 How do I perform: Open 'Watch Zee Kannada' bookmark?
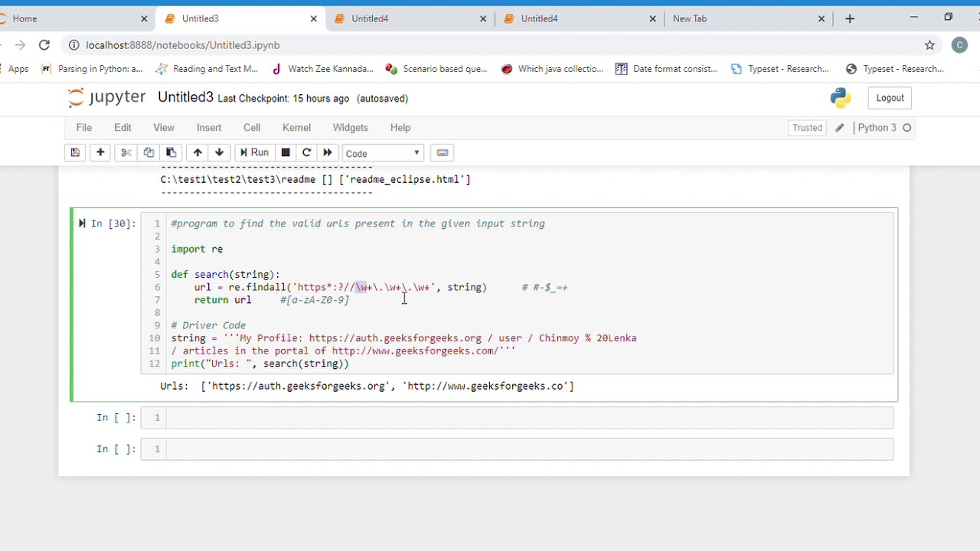pos(322,69)
